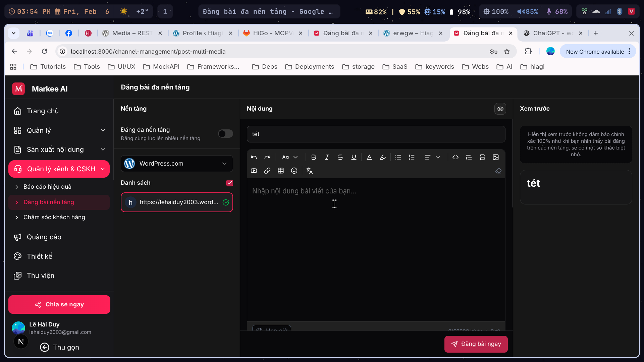Image resolution: width=644 pixels, height=362 pixels.
Task: Open the emoji picker icon
Action: tap(294, 171)
